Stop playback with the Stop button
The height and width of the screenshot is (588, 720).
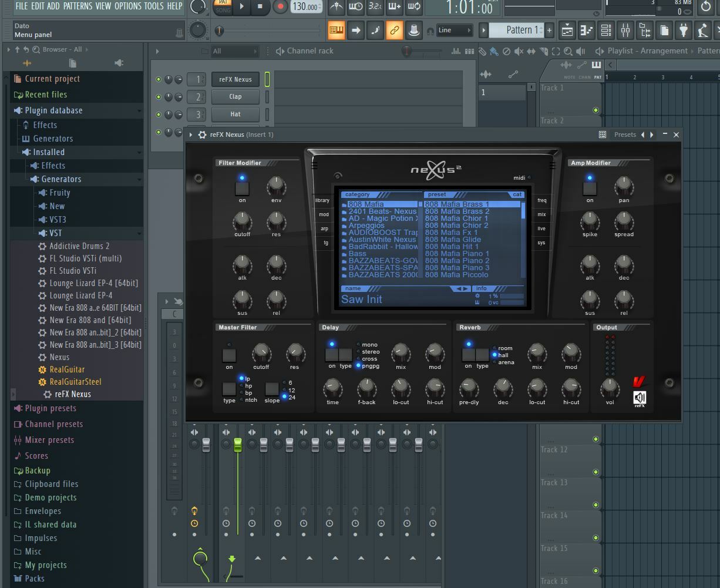click(x=260, y=6)
